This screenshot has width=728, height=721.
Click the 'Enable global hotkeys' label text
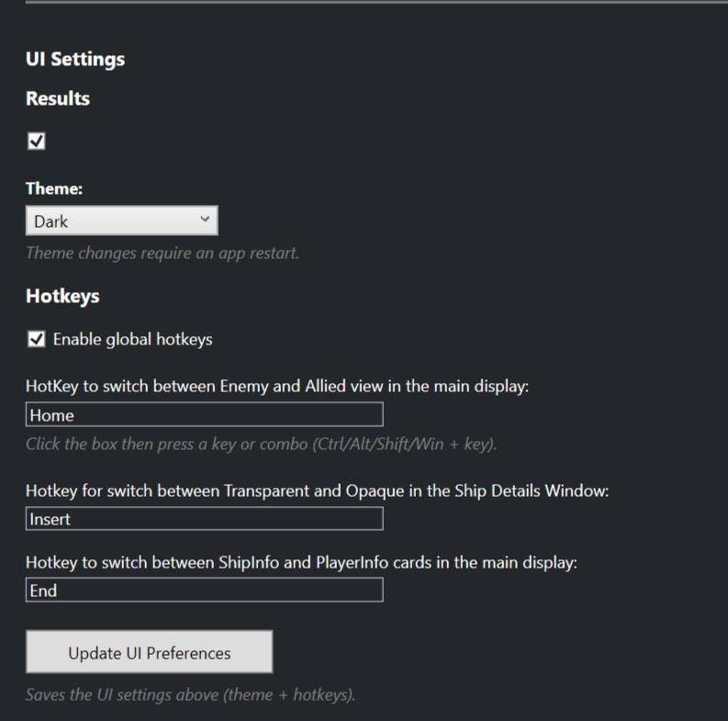click(x=132, y=340)
